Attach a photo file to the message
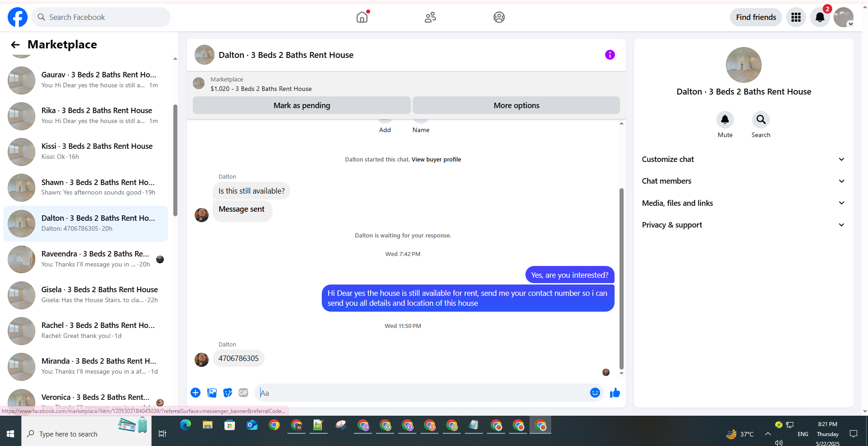The image size is (868, 446). (212, 393)
